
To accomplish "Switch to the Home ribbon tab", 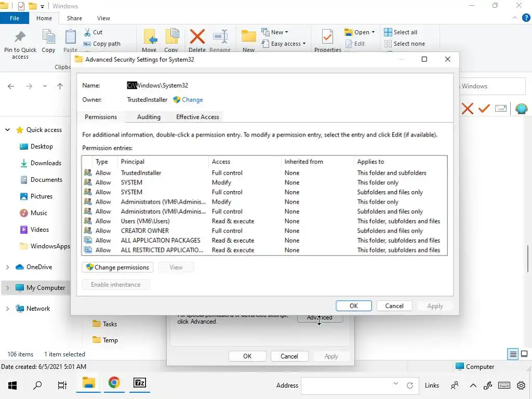I will point(44,18).
